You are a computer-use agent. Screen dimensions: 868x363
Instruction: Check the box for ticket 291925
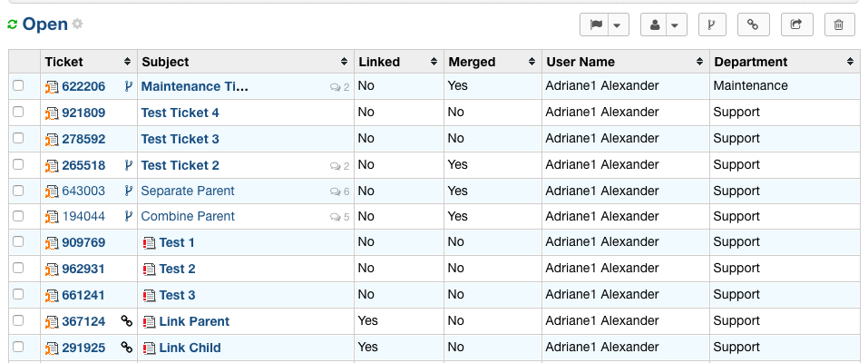[18, 348]
